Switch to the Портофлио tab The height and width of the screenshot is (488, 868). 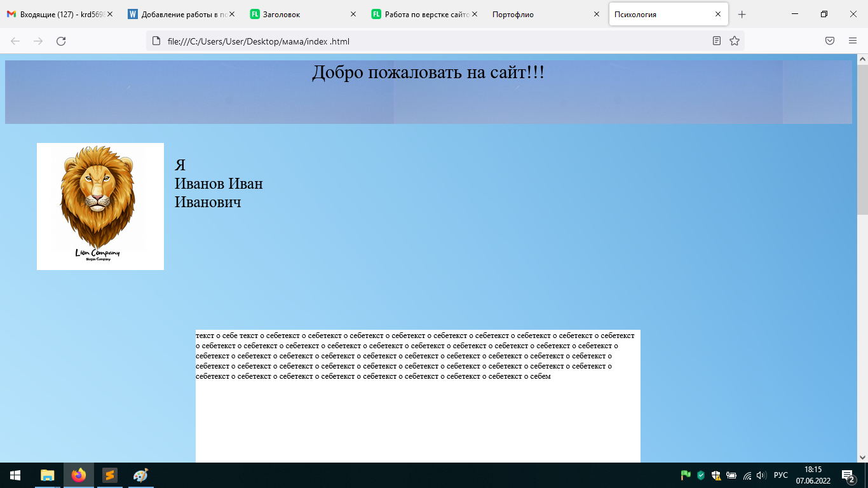click(546, 14)
